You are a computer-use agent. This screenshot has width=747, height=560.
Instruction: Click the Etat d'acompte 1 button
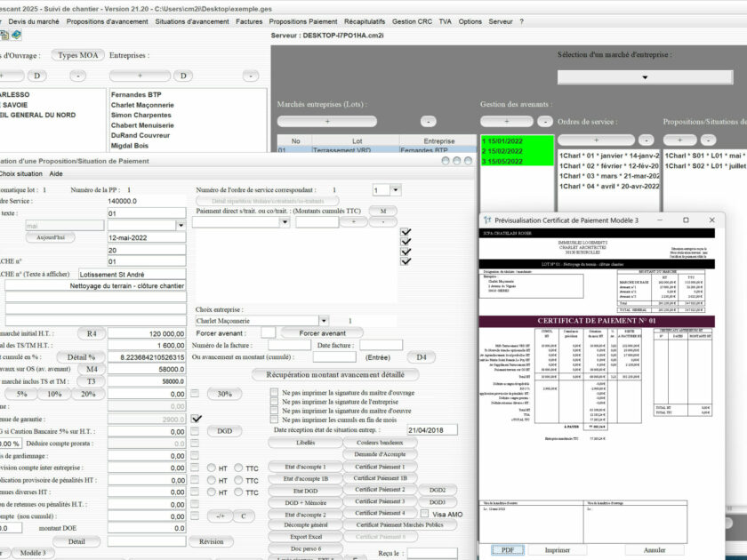pyautogui.click(x=305, y=467)
